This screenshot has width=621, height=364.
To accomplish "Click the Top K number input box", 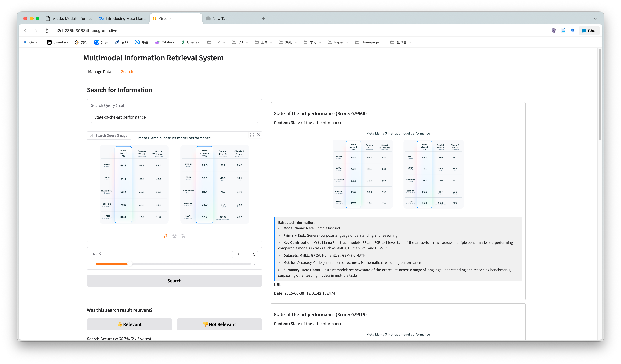I will pos(241,254).
